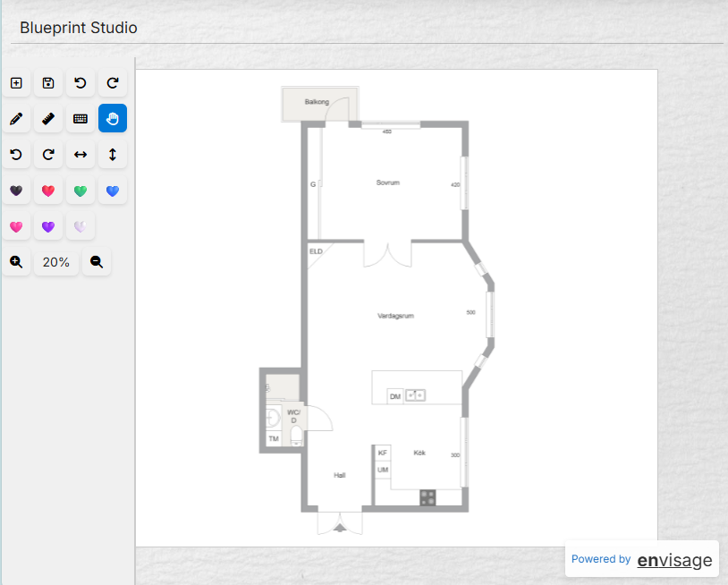Click rotate-right arrow beside the horizontal flip icon
728x585 pixels.
[48, 155]
